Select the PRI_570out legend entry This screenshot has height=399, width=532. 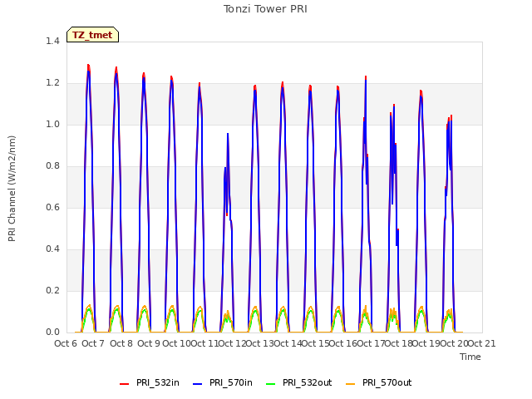coord(379,383)
